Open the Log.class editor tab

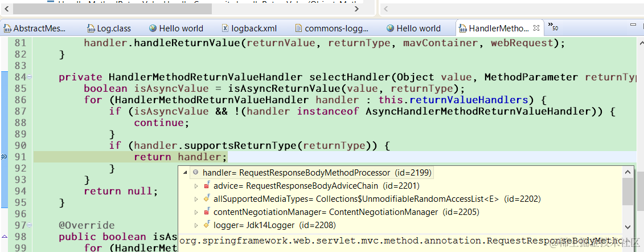pyautogui.click(x=109, y=29)
